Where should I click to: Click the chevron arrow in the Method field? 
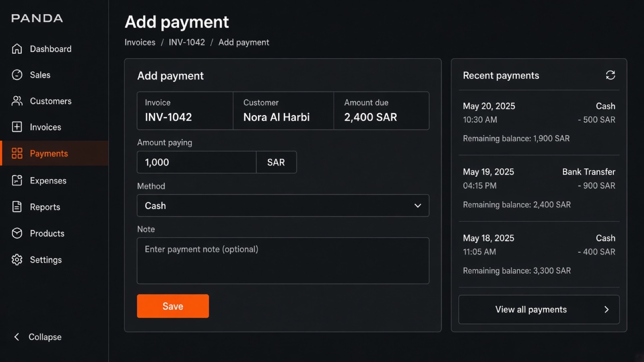pyautogui.click(x=418, y=206)
